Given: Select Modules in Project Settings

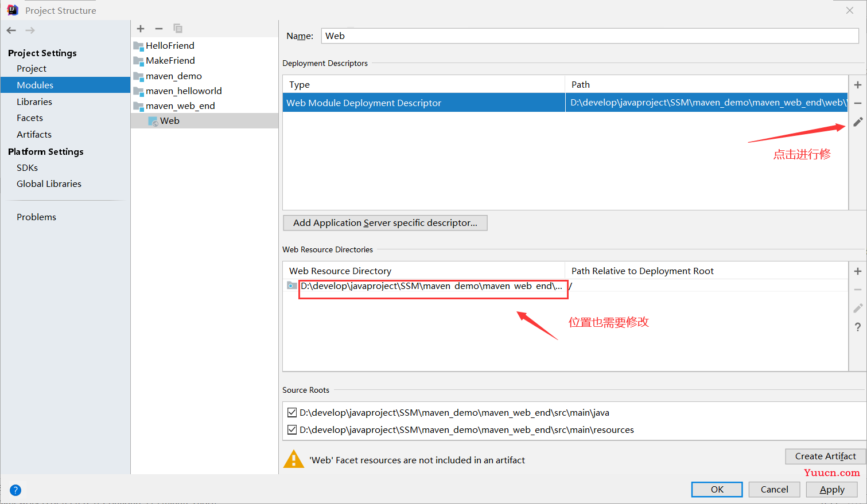Looking at the screenshot, I should tap(65, 85).
